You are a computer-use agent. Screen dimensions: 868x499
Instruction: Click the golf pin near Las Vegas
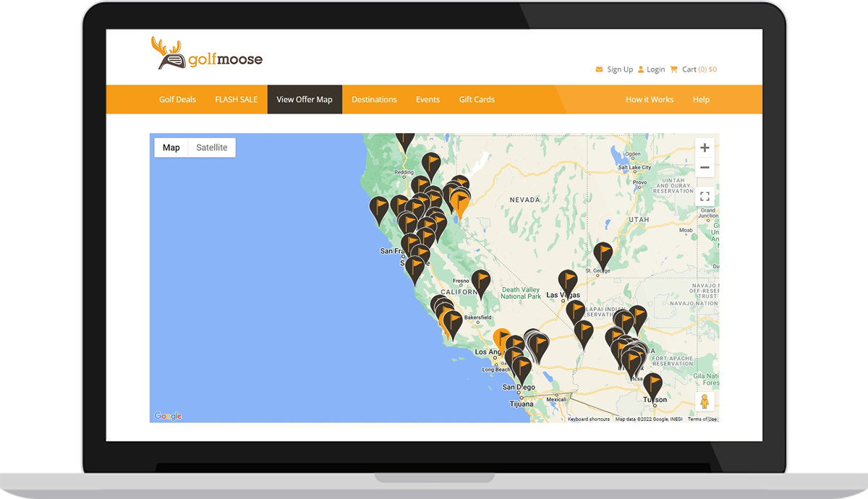coord(568,281)
